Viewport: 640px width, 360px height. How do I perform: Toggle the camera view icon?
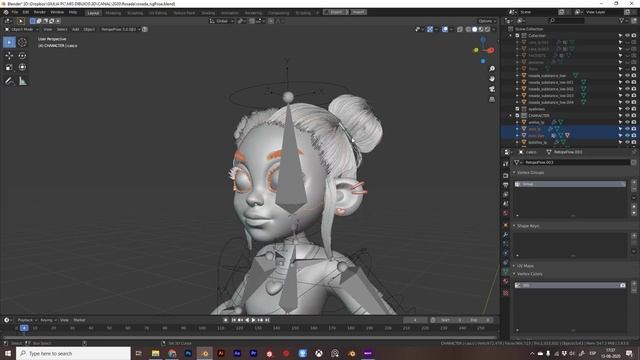click(x=492, y=89)
